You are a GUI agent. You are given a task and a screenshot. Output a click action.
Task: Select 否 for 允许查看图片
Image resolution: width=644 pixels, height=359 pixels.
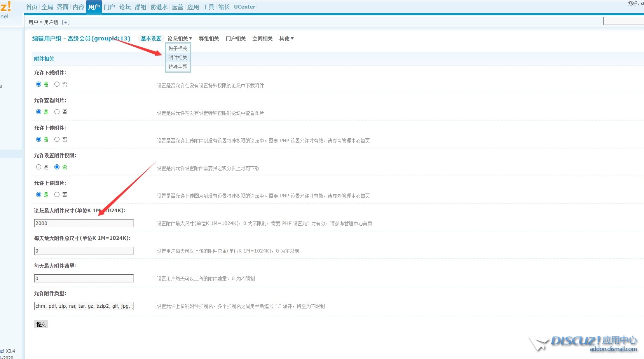57,112
